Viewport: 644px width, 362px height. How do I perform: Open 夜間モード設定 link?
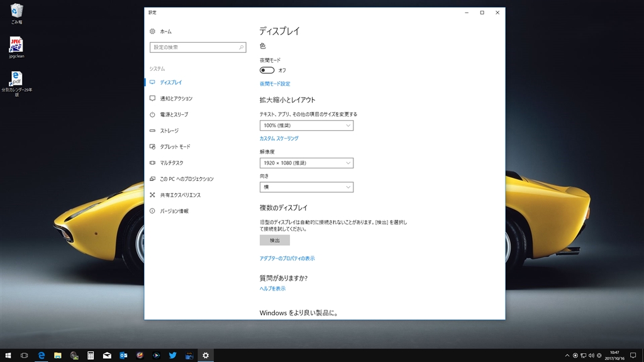point(275,84)
